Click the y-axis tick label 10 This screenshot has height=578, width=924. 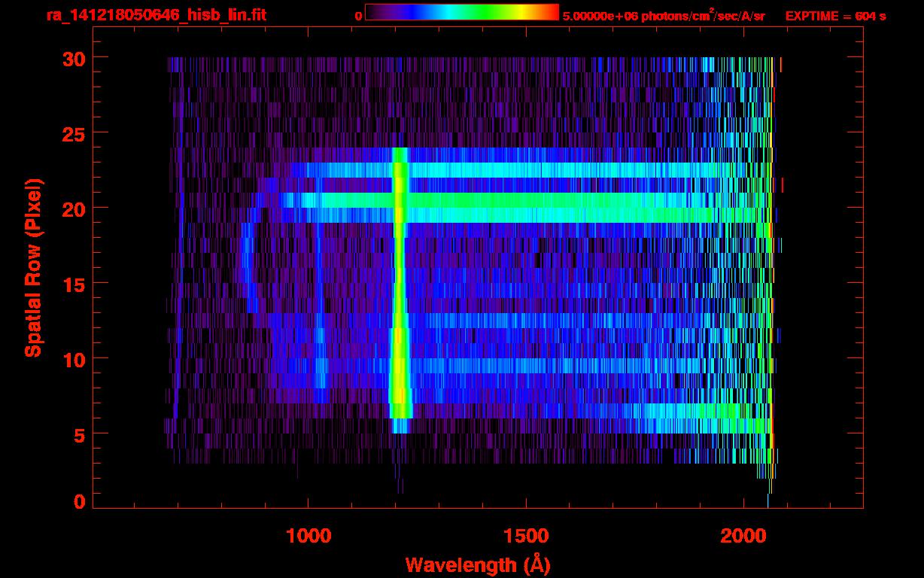pyautogui.click(x=74, y=359)
